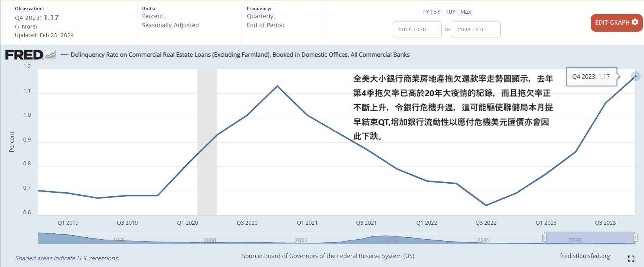Click the fullscreen expand icon

tap(631, 258)
